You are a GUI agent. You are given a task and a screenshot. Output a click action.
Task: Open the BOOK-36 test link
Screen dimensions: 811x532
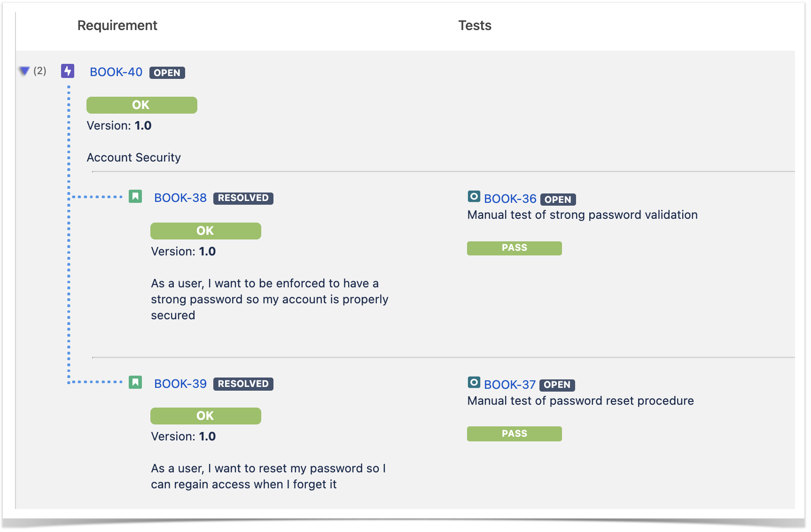point(510,199)
